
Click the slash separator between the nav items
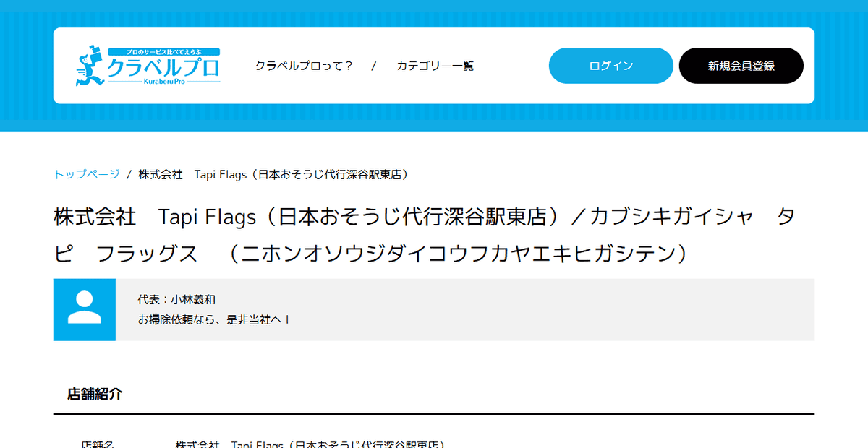(x=374, y=66)
